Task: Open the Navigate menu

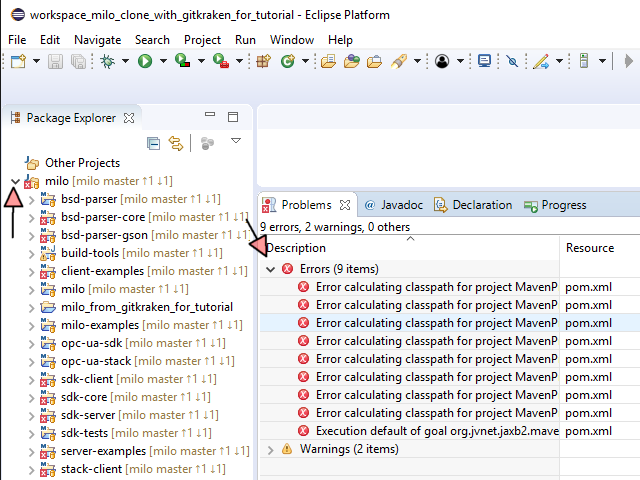Action: coord(98,40)
